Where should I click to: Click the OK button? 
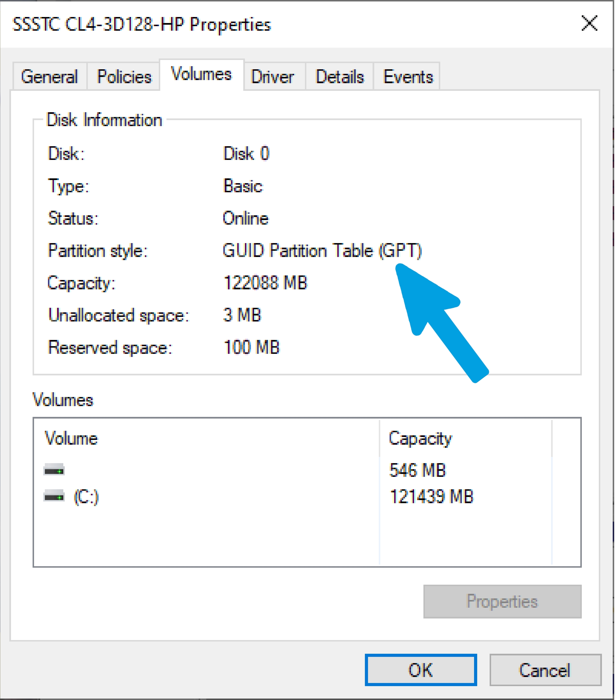pyautogui.click(x=421, y=670)
